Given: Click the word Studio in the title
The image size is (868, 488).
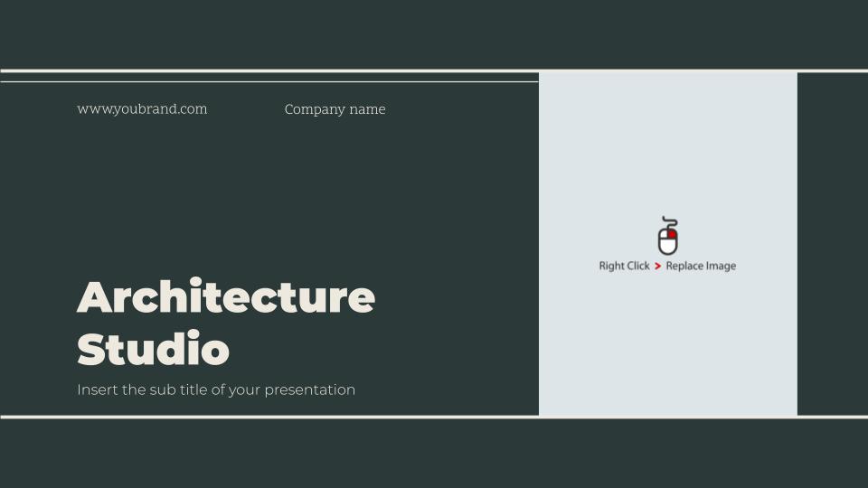Looking at the screenshot, I should point(154,348).
